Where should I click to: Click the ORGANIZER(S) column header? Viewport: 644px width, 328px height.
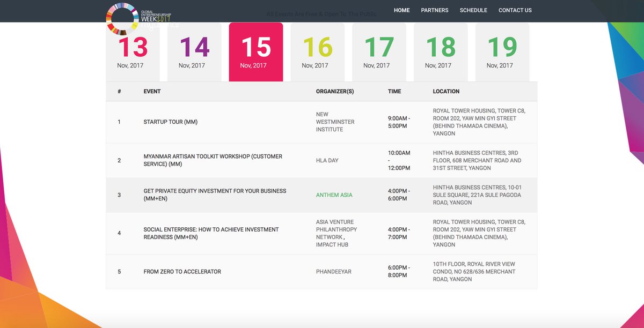(x=335, y=92)
